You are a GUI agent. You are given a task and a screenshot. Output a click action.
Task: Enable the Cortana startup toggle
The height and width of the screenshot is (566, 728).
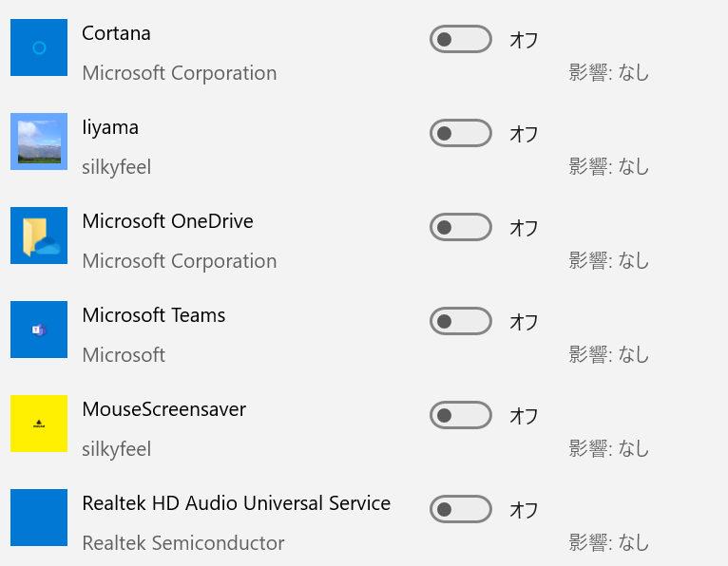tap(461, 39)
